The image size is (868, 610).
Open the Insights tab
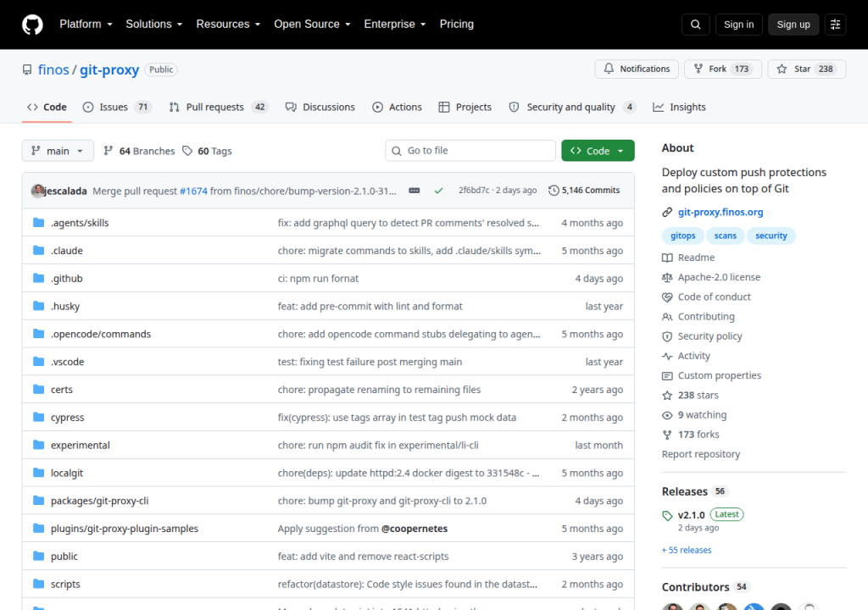[679, 107]
